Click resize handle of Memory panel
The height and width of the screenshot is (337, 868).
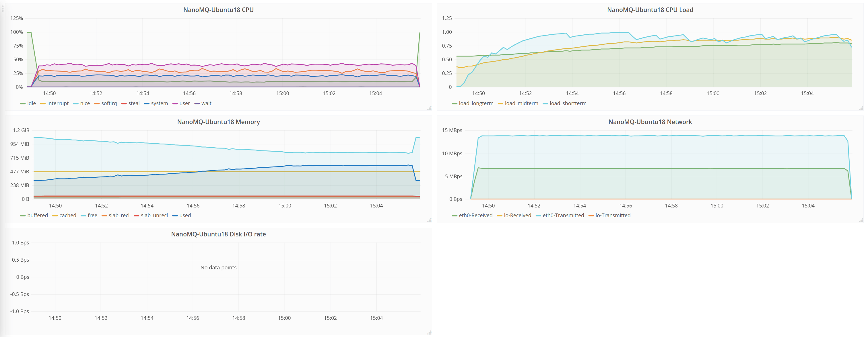coord(429,221)
